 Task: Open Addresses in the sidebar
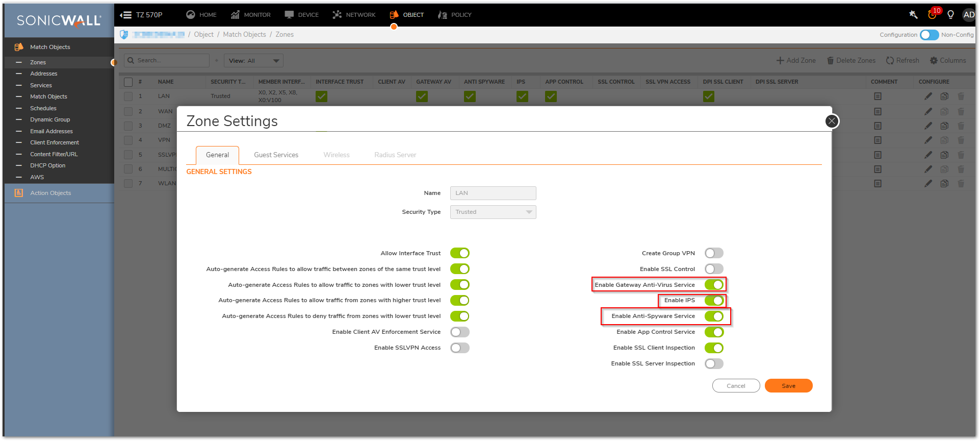(43, 73)
